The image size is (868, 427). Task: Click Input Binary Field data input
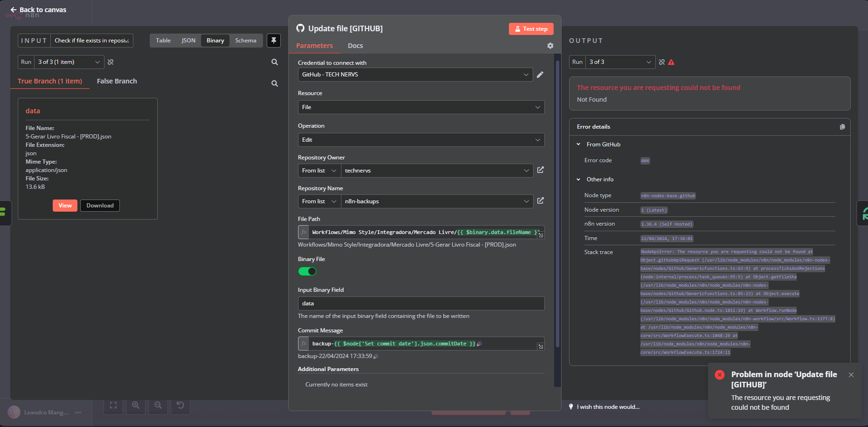point(421,303)
